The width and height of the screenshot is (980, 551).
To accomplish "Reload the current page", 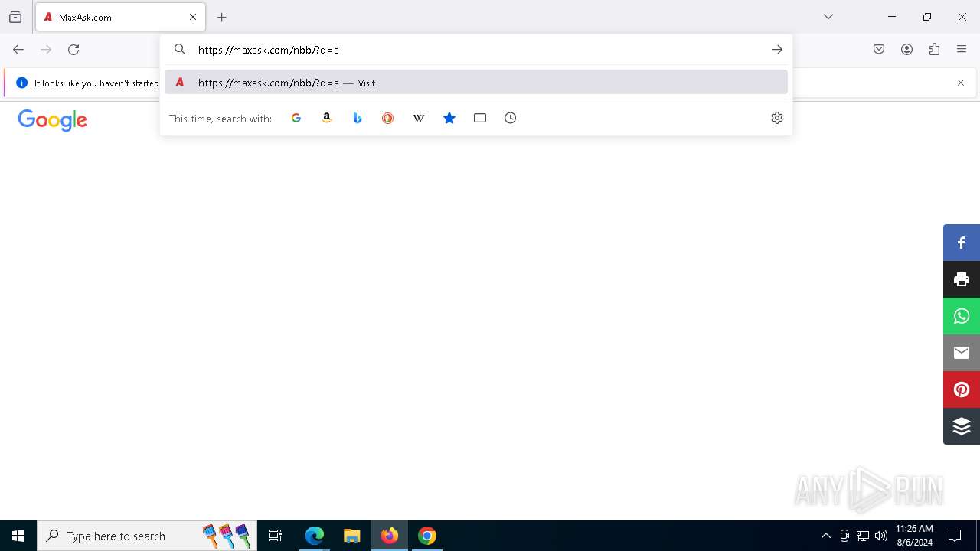I will pos(73,50).
